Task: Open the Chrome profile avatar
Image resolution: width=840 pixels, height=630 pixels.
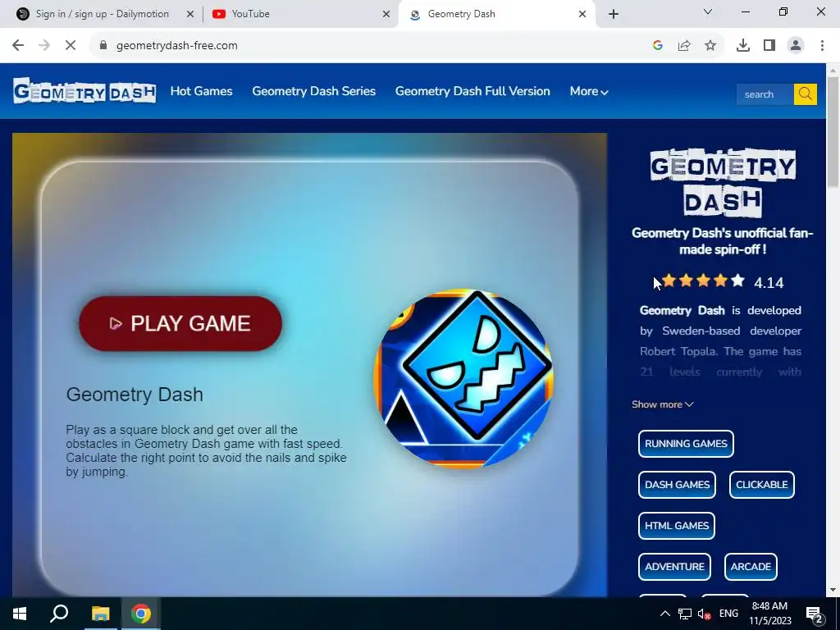Action: tap(796, 46)
